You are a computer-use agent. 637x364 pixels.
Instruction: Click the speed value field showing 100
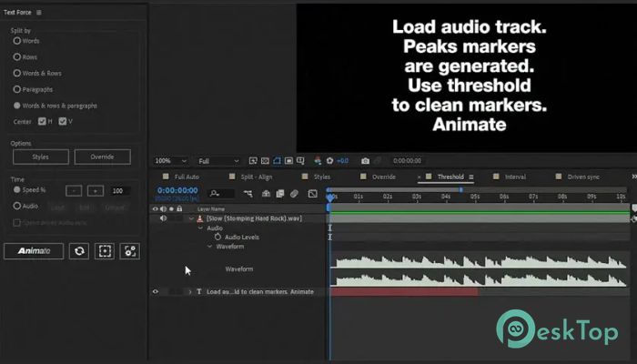coord(120,191)
